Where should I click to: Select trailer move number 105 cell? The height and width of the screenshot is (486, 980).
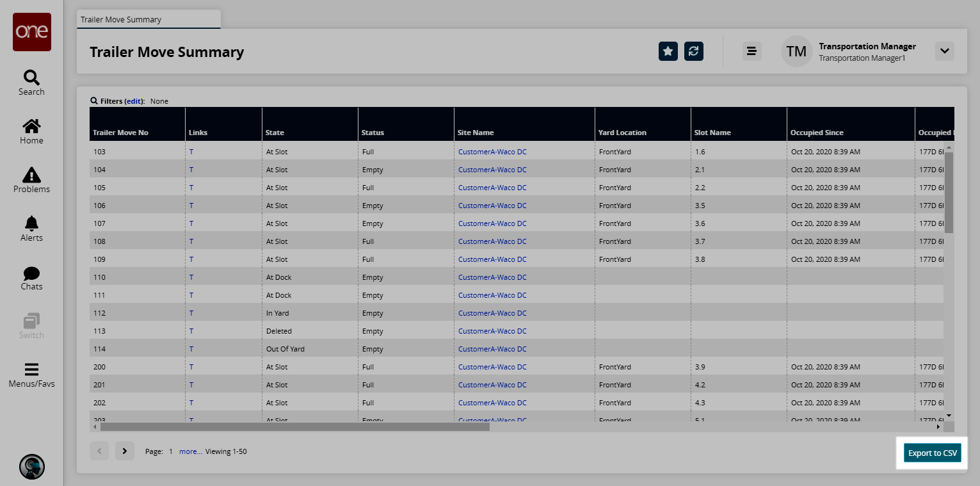(137, 188)
